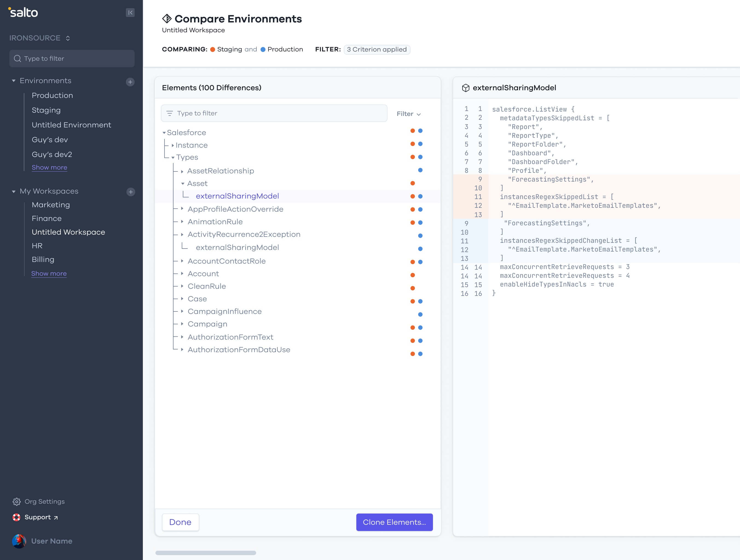
Task: Click the salto logo
Action: [x=23, y=12]
